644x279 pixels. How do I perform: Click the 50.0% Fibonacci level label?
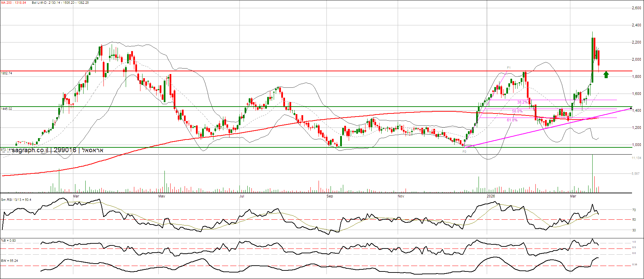tap(517, 111)
